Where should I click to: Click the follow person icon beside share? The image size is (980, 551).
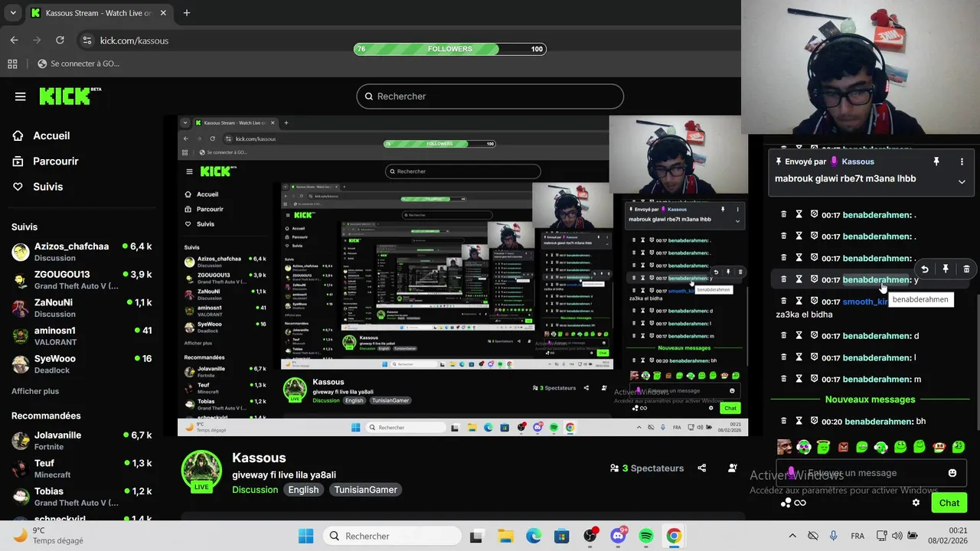733,468
